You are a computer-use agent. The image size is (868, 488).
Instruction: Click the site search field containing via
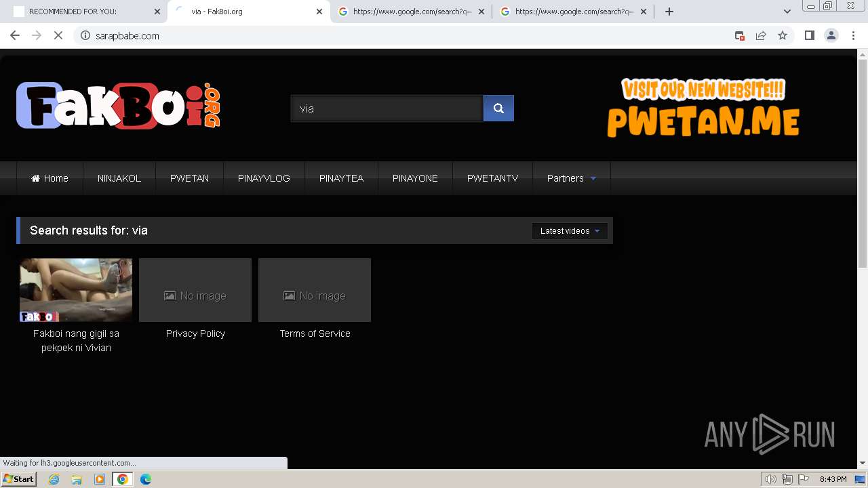click(387, 108)
